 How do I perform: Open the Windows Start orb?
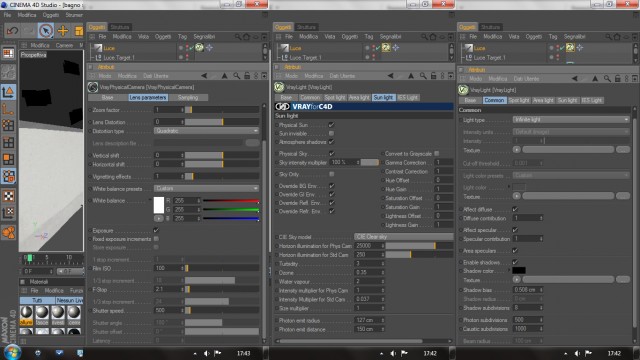coord(12,353)
